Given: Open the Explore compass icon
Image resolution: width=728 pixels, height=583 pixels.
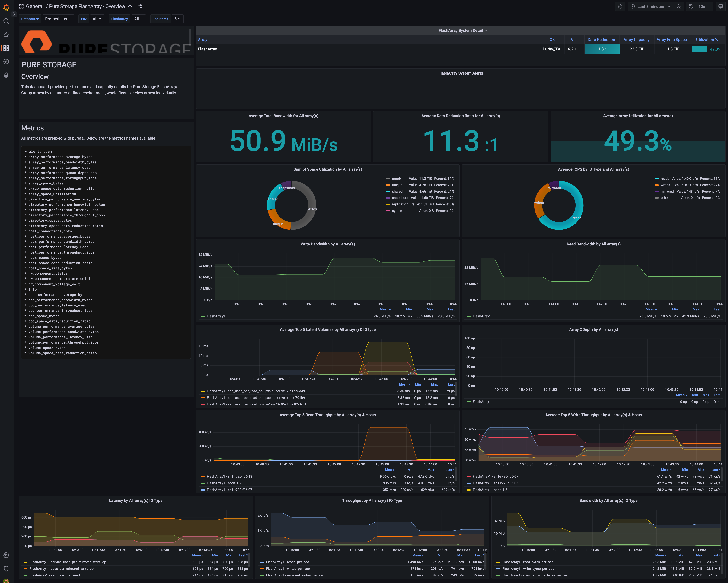Looking at the screenshot, I should (6, 62).
